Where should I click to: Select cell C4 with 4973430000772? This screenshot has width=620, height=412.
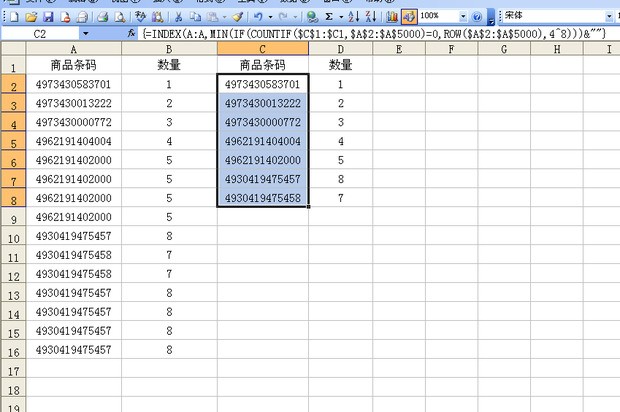click(x=263, y=122)
